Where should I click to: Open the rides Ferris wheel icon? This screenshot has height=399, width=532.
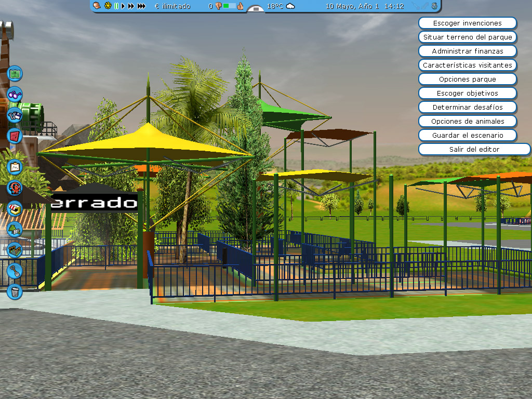coord(15,188)
